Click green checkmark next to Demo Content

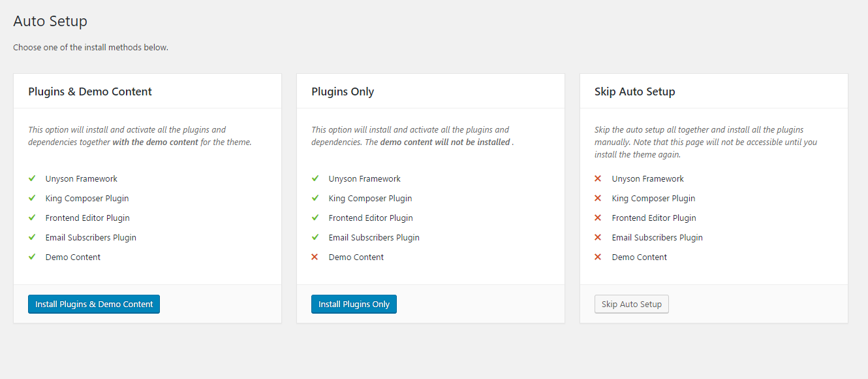coord(32,257)
